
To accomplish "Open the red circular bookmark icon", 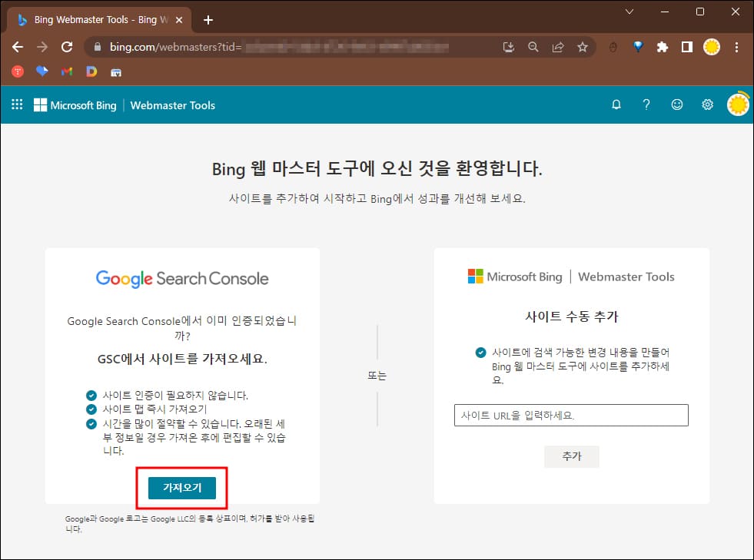I will tap(18, 71).
